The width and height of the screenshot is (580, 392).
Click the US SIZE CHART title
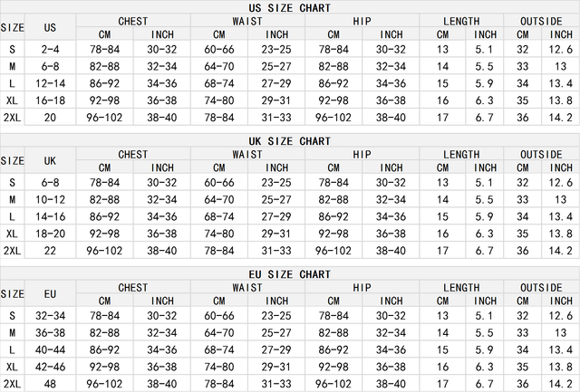click(289, 7)
